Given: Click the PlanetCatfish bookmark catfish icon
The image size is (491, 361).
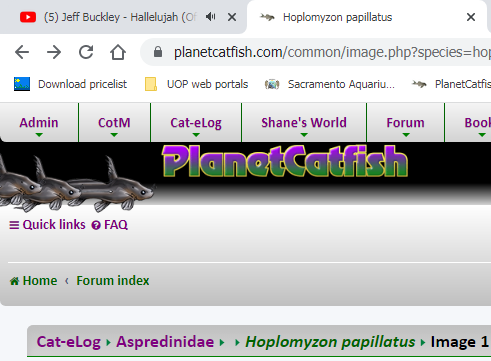Looking at the screenshot, I should point(419,84).
